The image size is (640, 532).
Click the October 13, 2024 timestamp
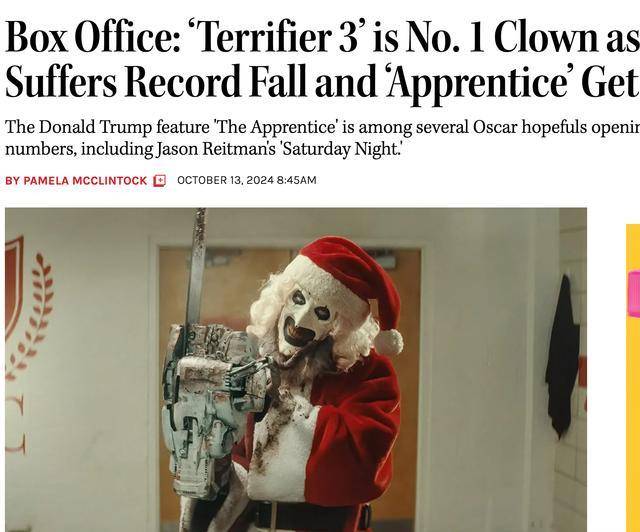(247, 180)
